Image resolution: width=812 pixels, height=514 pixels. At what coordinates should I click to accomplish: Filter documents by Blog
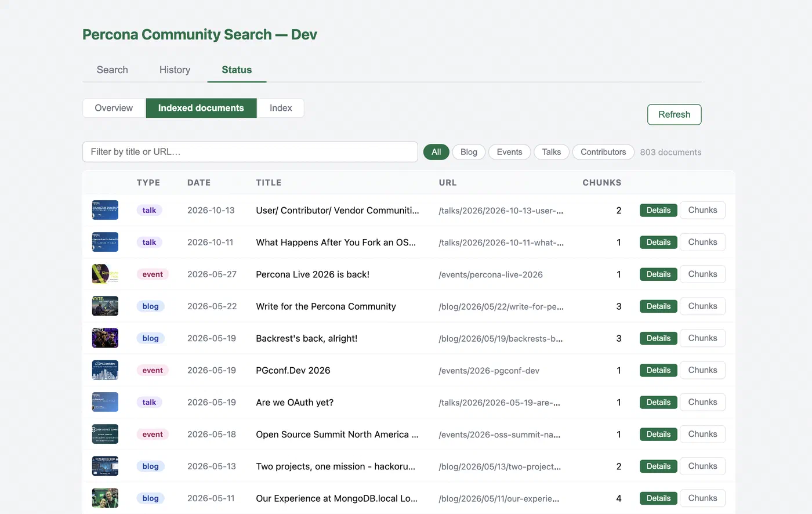pyautogui.click(x=469, y=152)
